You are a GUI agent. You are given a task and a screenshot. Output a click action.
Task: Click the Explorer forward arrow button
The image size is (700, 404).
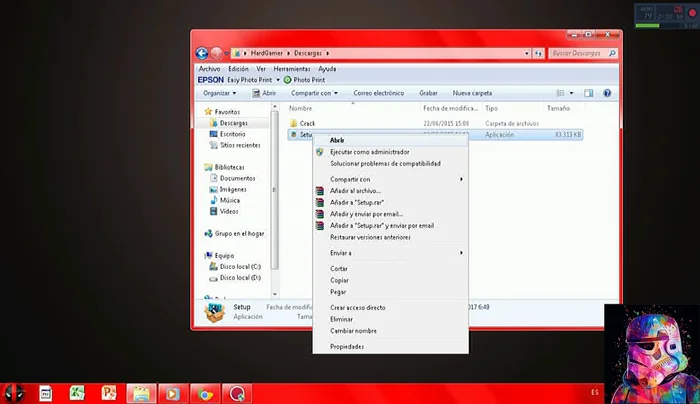click(x=216, y=53)
